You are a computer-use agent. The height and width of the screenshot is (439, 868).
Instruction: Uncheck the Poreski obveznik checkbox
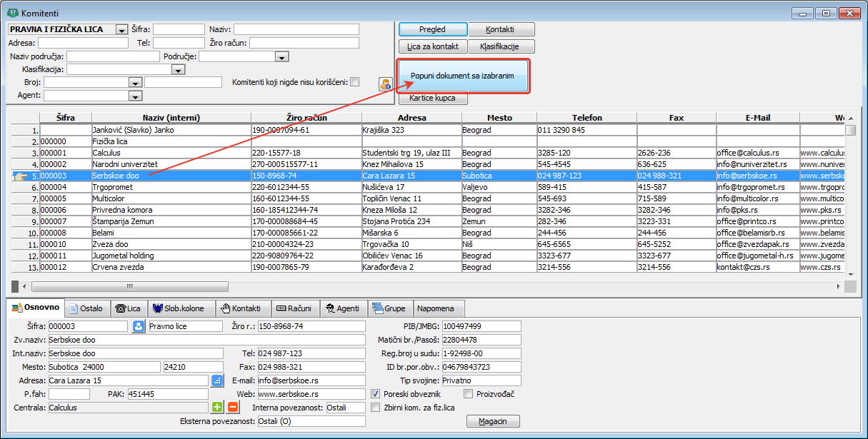pos(376,393)
